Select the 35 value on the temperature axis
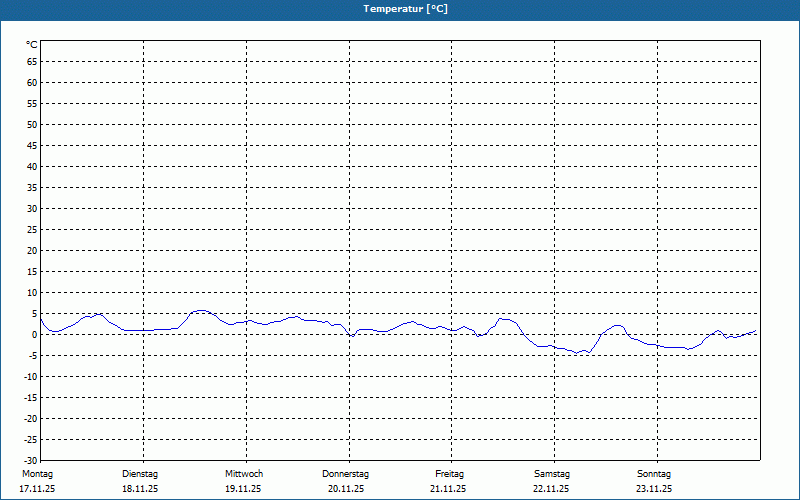Image resolution: width=800 pixels, height=500 pixels. pos(32,188)
